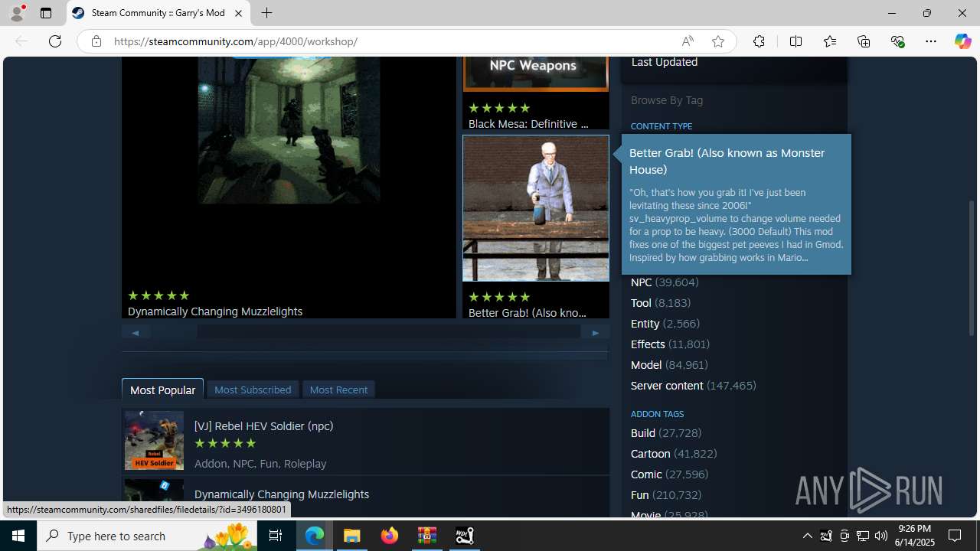
Task: Open Read aloud icon in address bar
Action: [x=688, y=41]
